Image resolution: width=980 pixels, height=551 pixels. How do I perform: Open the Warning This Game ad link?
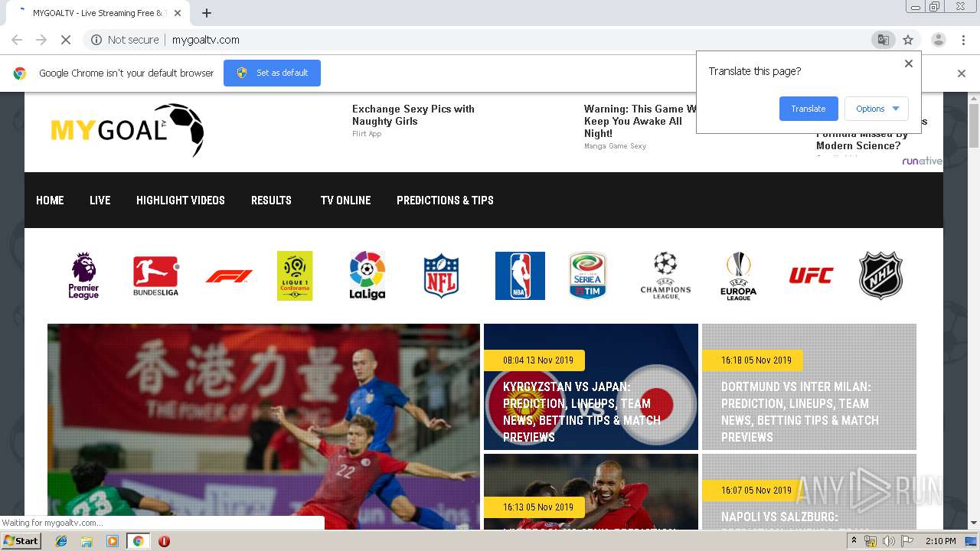pos(640,121)
